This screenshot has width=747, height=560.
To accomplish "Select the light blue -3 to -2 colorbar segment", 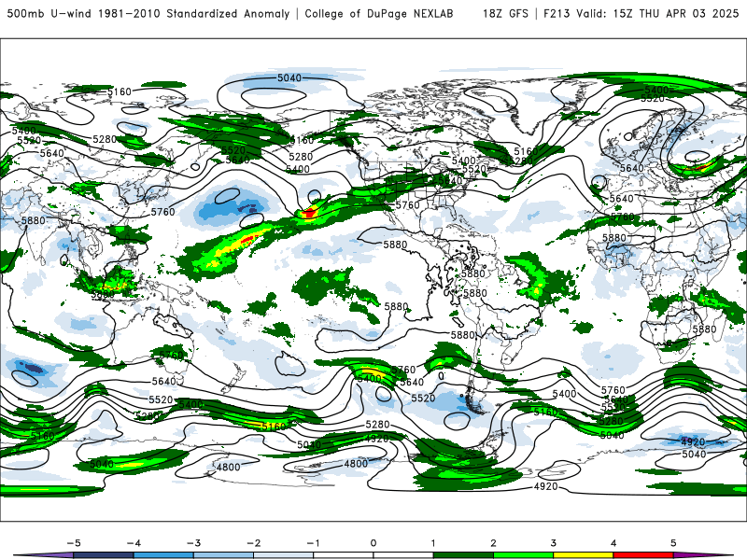I will [223, 555].
